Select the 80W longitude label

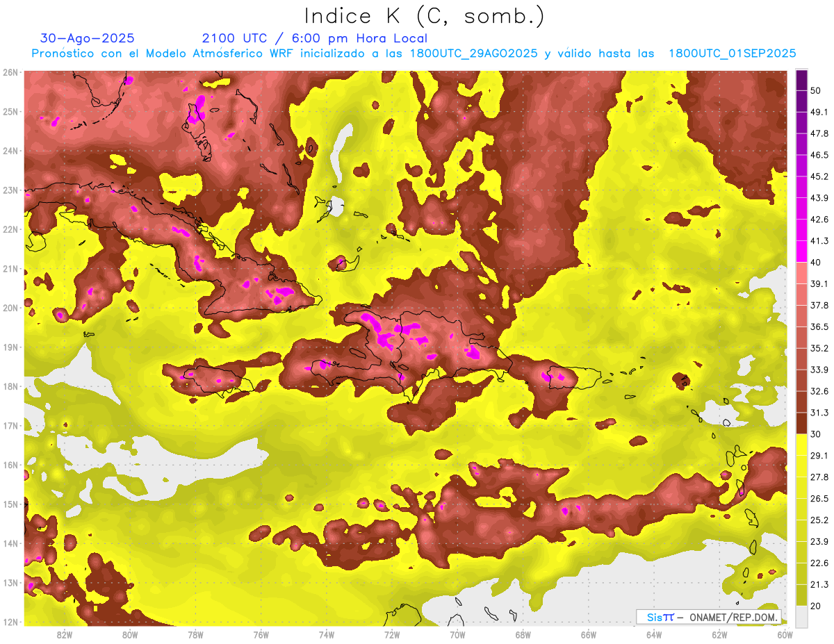[130, 634]
